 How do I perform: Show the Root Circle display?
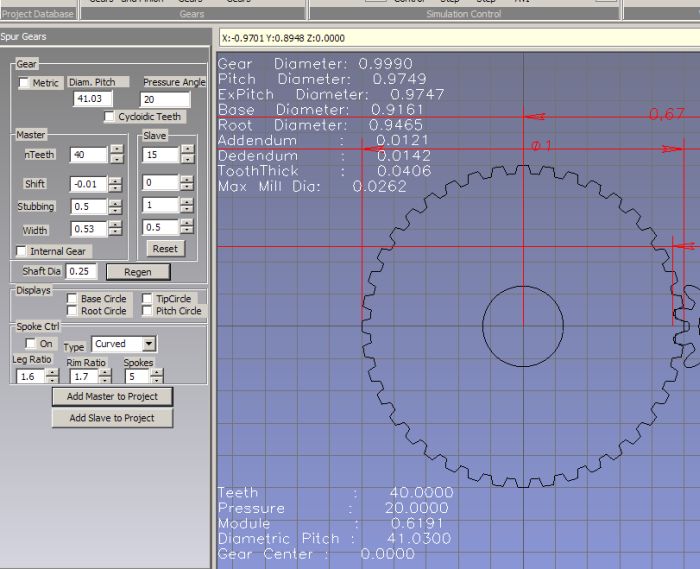pyautogui.click(x=72, y=311)
